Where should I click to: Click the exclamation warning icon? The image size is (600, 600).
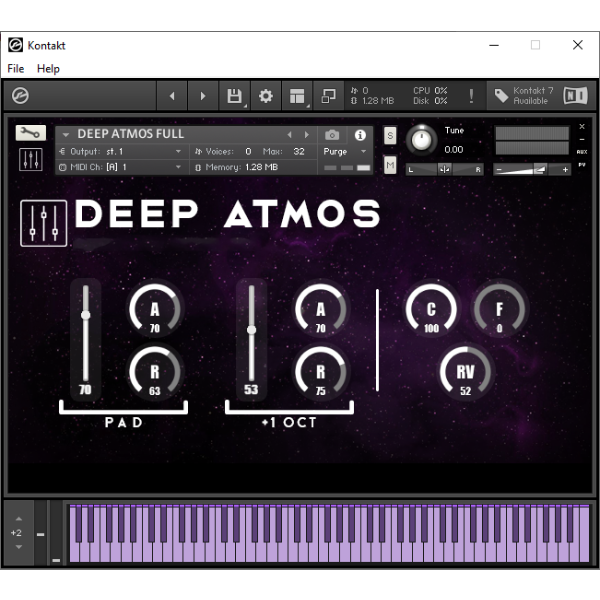[471, 96]
